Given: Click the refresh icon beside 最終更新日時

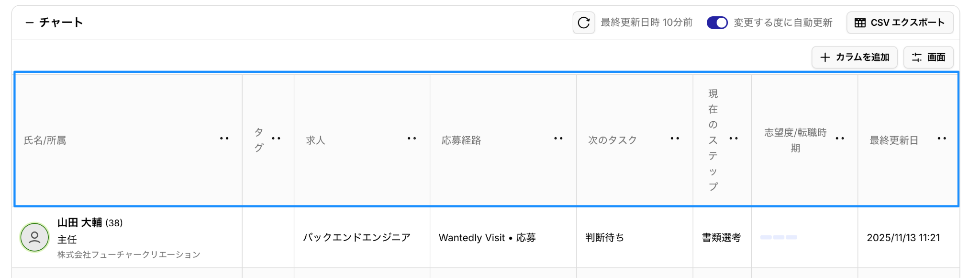Looking at the screenshot, I should click(x=583, y=23).
